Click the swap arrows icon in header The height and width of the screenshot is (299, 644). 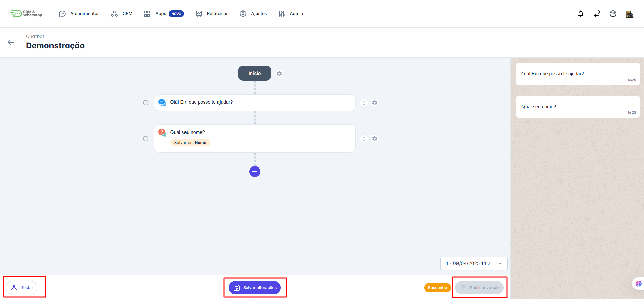[x=597, y=14]
